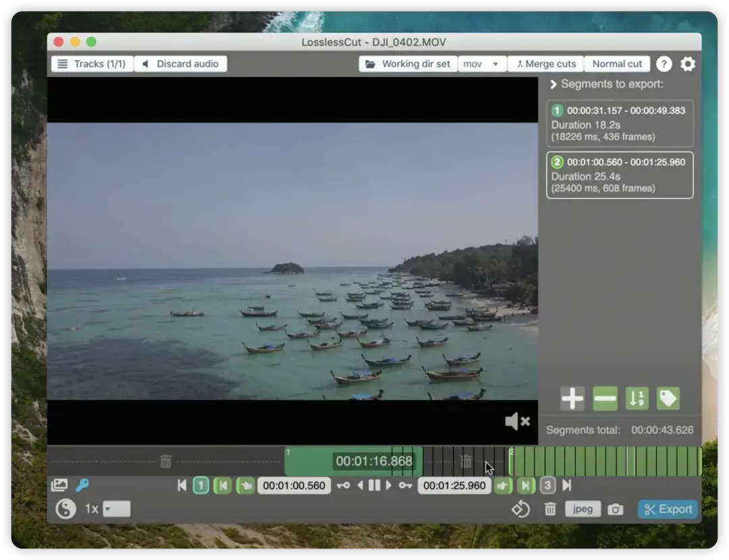Click the rotate video preview icon

coord(520,509)
